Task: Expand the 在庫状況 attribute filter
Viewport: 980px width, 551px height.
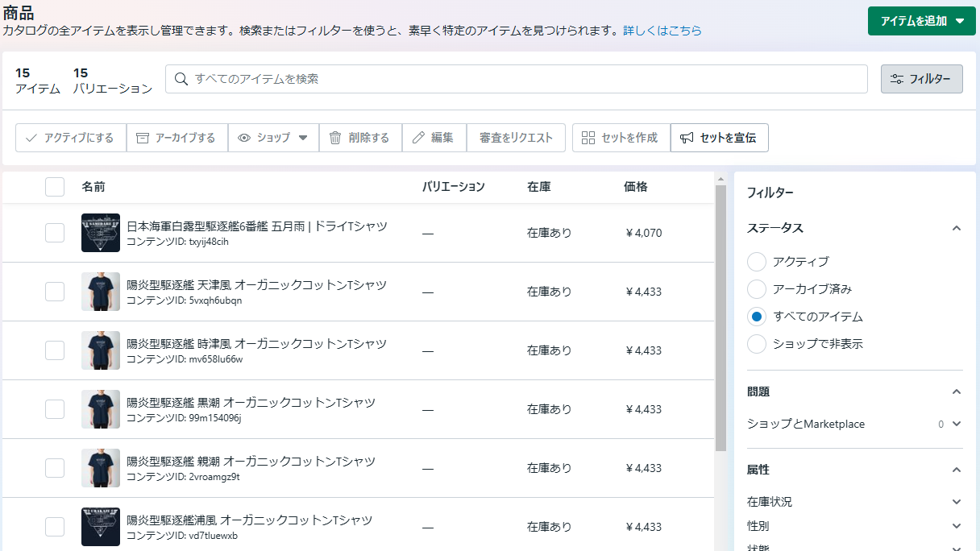Action: coord(855,502)
